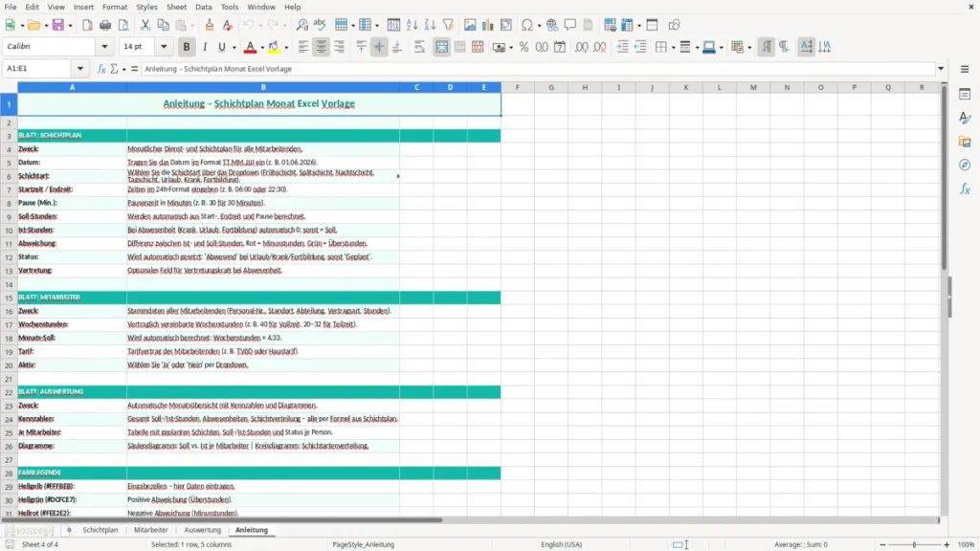This screenshot has width=980, height=551.
Task: Toggle Align Left
Action: (303, 47)
